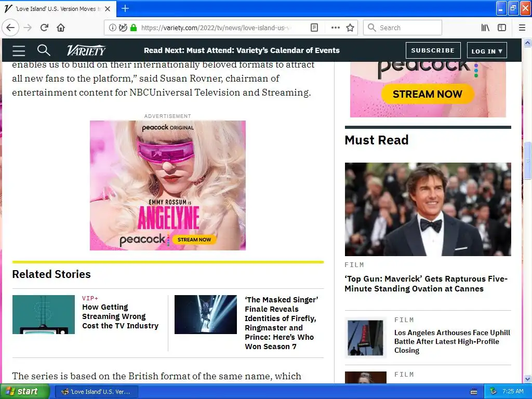Click STREAM NOW in Angelyne ad
Screen dimensions: 532x399
click(194, 240)
